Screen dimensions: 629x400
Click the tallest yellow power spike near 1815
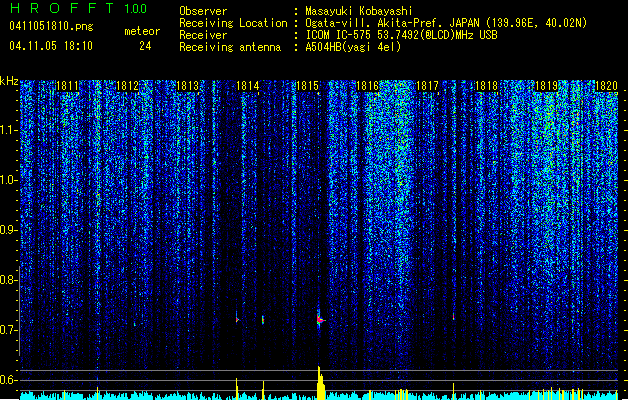(x=320, y=383)
